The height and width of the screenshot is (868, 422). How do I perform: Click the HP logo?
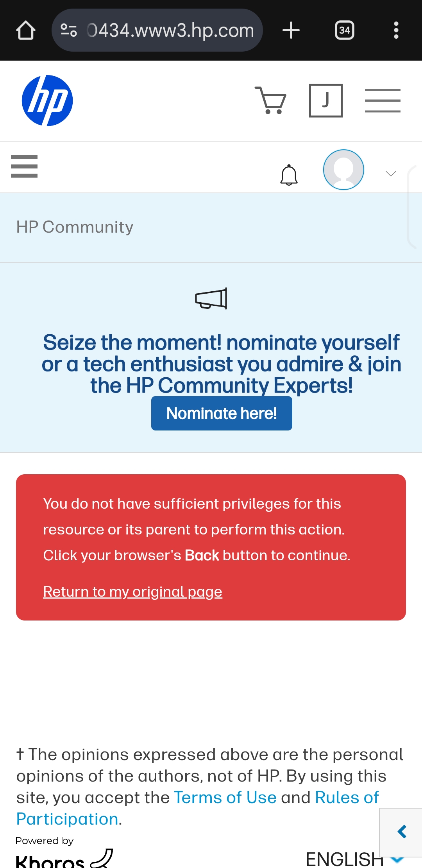47,100
